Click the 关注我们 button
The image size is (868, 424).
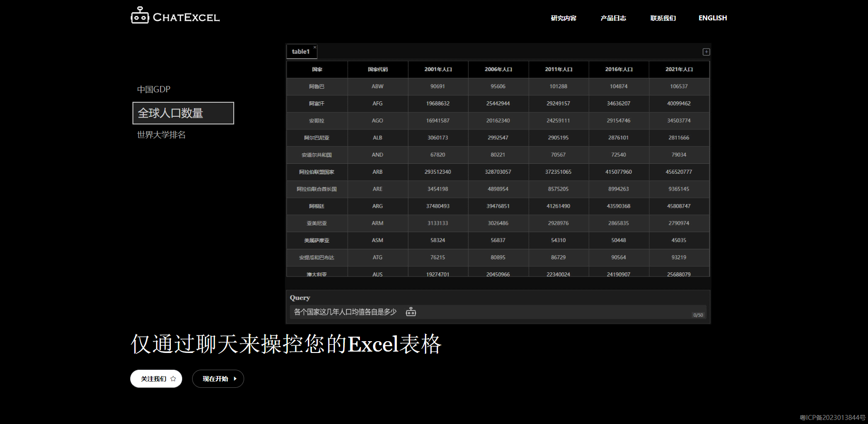[x=156, y=379]
